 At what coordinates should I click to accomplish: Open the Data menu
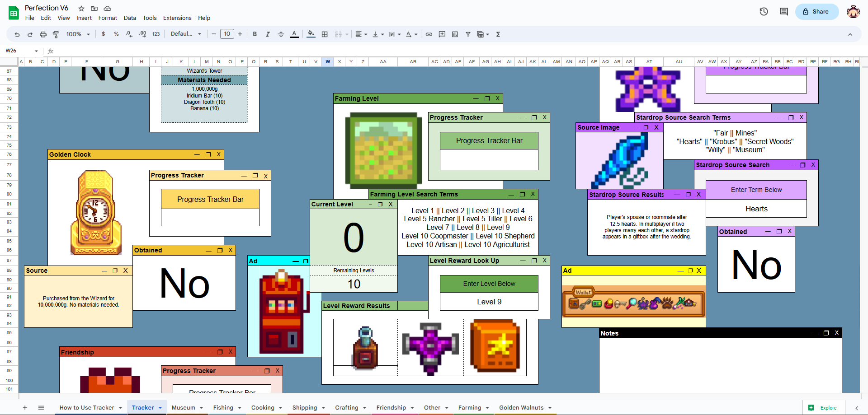coord(130,18)
